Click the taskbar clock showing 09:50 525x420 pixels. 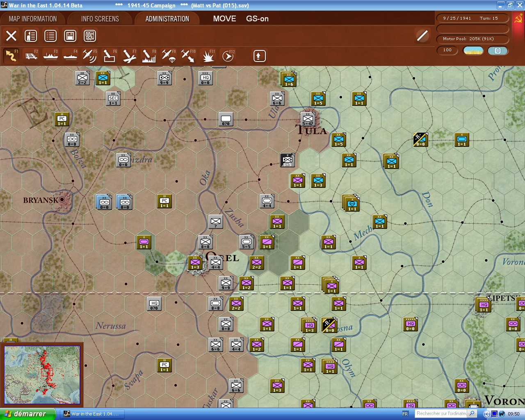pos(513,414)
